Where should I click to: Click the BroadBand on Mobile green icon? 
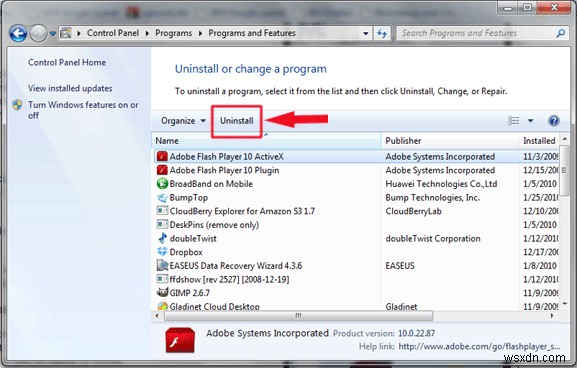pyautogui.click(x=162, y=184)
